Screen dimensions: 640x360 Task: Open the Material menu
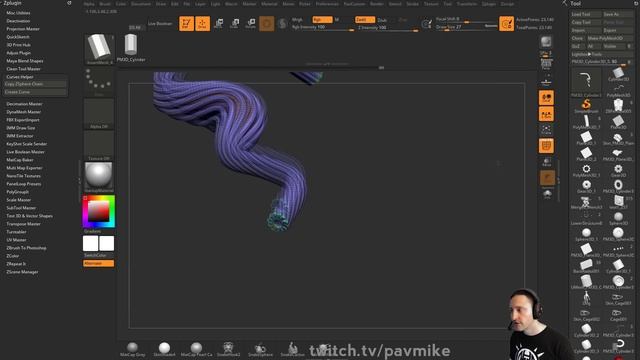pyautogui.click(x=269, y=4)
